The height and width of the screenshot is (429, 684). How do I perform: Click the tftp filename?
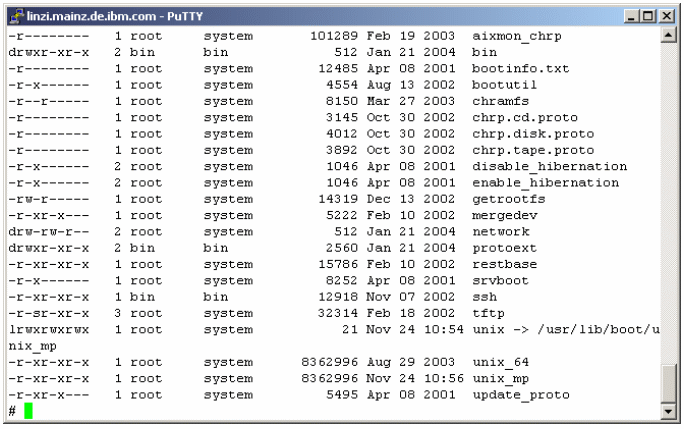tap(489, 313)
